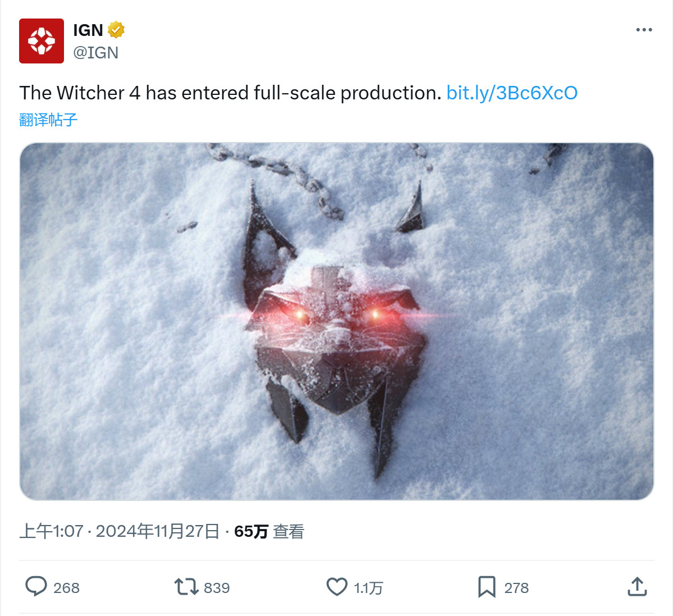673x616 pixels.
Task: Click the 268 reply count
Action: 66,588
